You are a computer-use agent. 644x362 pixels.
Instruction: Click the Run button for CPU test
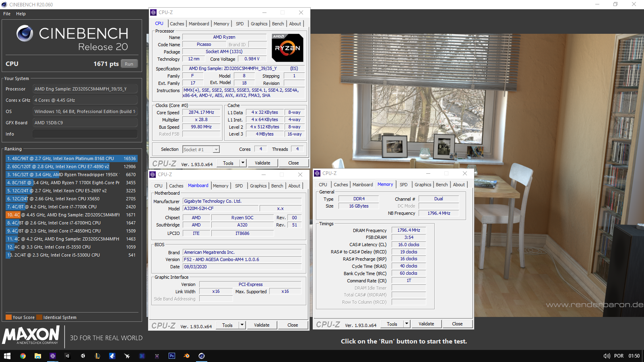pyautogui.click(x=129, y=64)
